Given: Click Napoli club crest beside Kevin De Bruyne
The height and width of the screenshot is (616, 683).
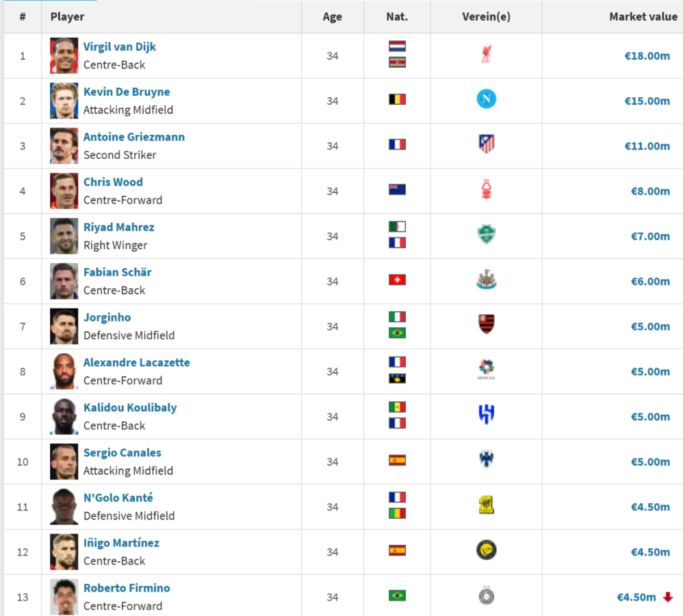Looking at the screenshot, I should [486, 100].
